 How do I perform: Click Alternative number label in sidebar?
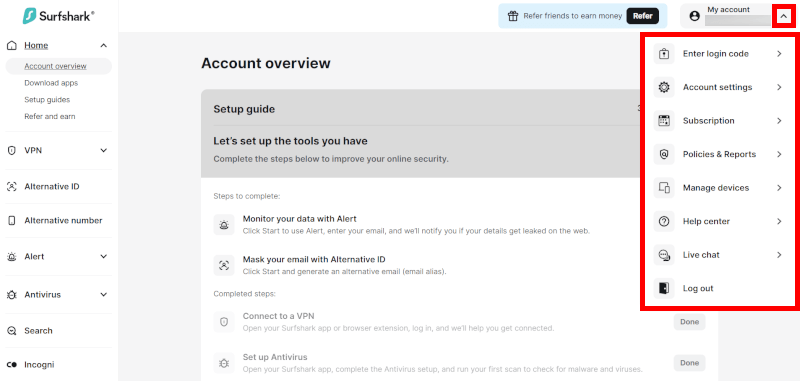[x=63, y=220]
